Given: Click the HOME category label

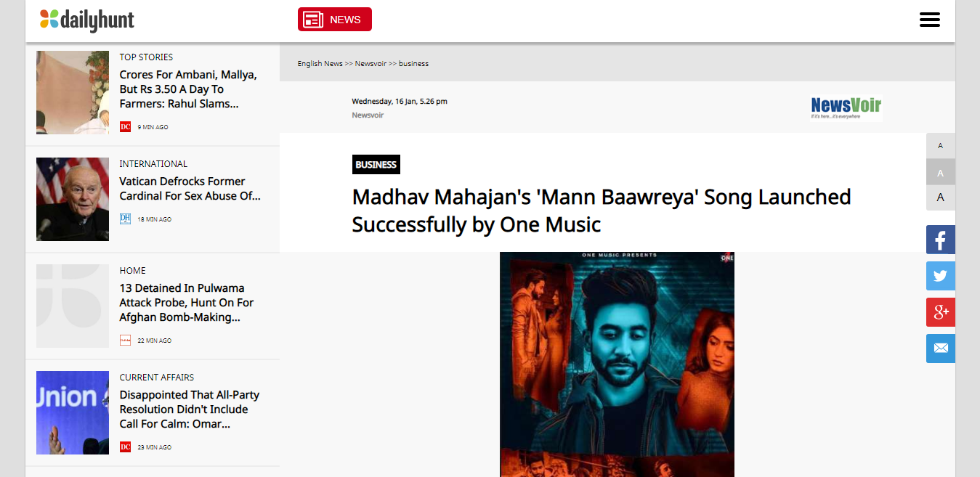Looking at the screenshot, I should tap(133, 270).
